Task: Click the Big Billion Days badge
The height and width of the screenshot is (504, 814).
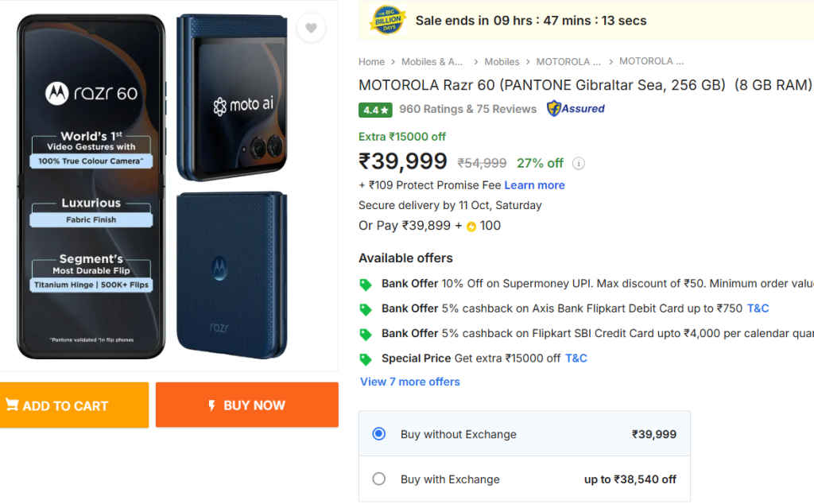Action: pos(387,18)
